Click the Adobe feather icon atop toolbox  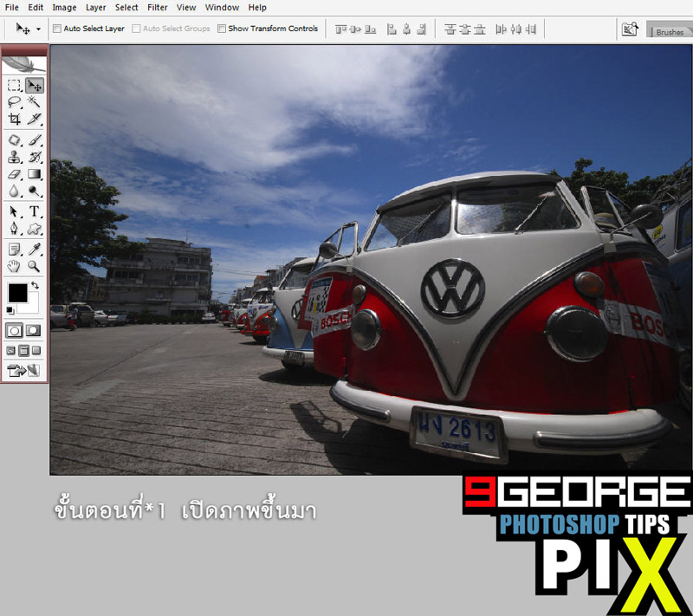pyautogui.click(x=24, y=64)
